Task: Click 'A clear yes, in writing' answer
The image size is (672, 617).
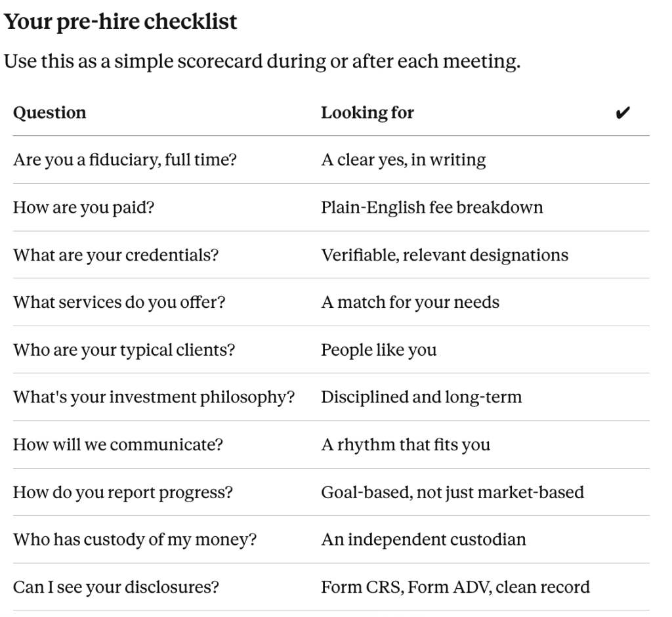Action: 404,160
